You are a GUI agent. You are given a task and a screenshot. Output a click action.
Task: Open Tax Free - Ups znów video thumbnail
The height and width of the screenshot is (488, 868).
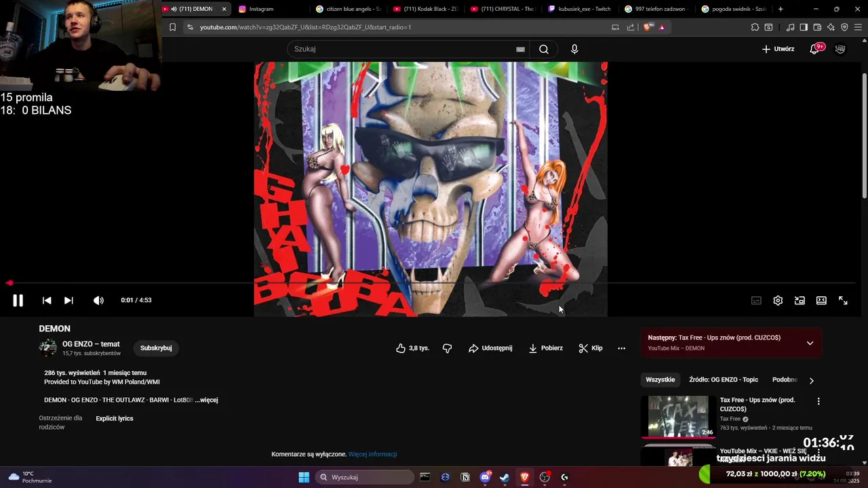[678, 417]
